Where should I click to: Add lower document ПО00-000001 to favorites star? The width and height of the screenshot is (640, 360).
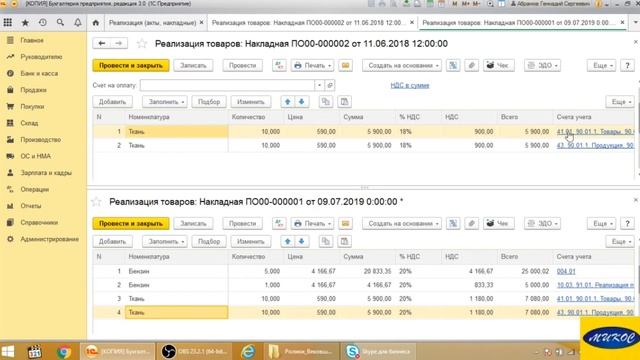pyautogui.click(x=96, y=202)
